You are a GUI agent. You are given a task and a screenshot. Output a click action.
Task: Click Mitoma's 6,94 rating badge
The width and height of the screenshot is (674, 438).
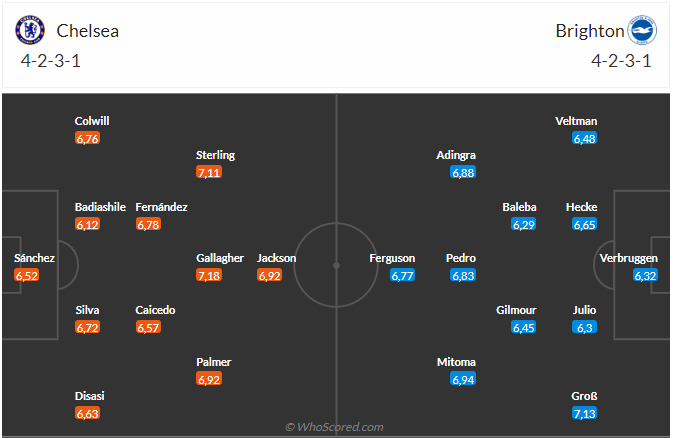[462, 379]
